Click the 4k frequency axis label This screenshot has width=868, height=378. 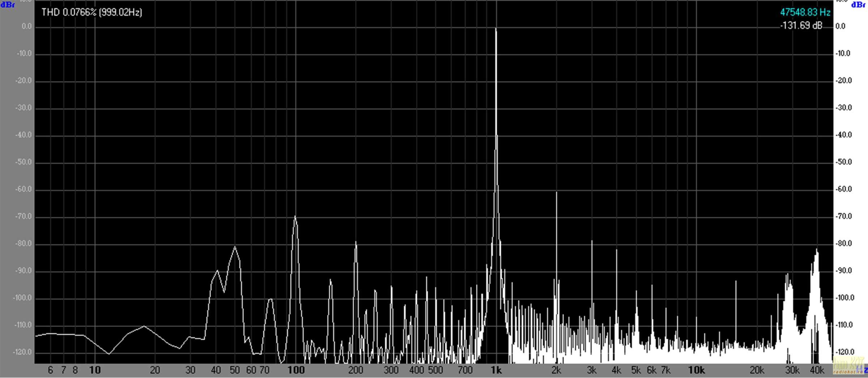click(x=616, y=370)
